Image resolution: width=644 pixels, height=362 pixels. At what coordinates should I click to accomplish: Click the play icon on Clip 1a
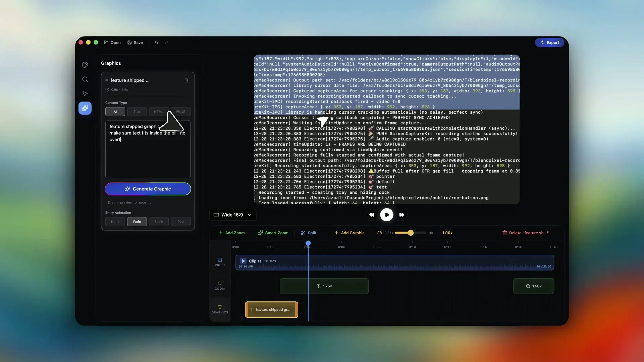pos(243,261)
